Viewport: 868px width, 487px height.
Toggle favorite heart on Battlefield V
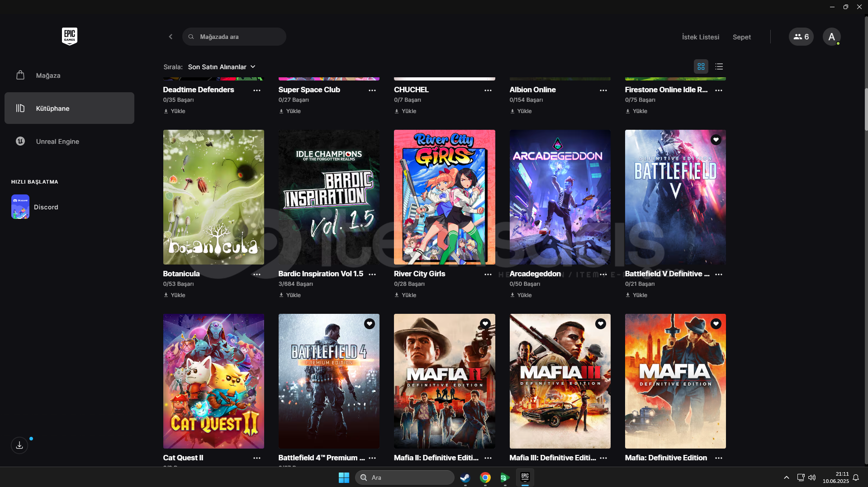[716, 140]
